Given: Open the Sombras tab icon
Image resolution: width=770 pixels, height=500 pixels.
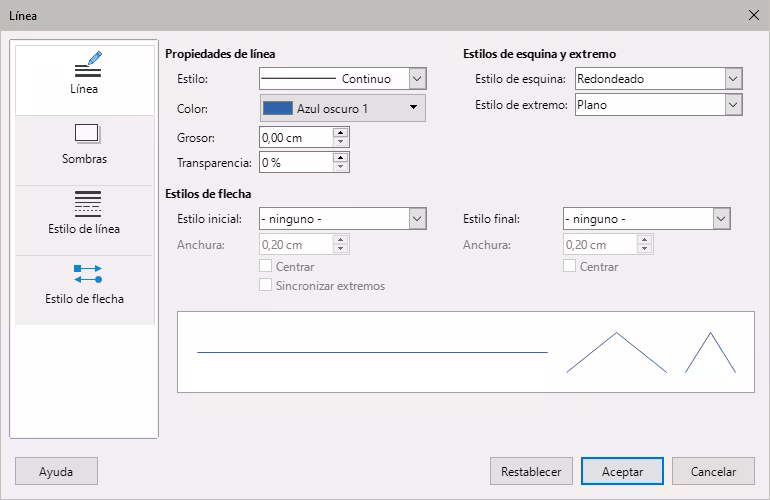Looking at the screenshot, I should coord(88,134).
